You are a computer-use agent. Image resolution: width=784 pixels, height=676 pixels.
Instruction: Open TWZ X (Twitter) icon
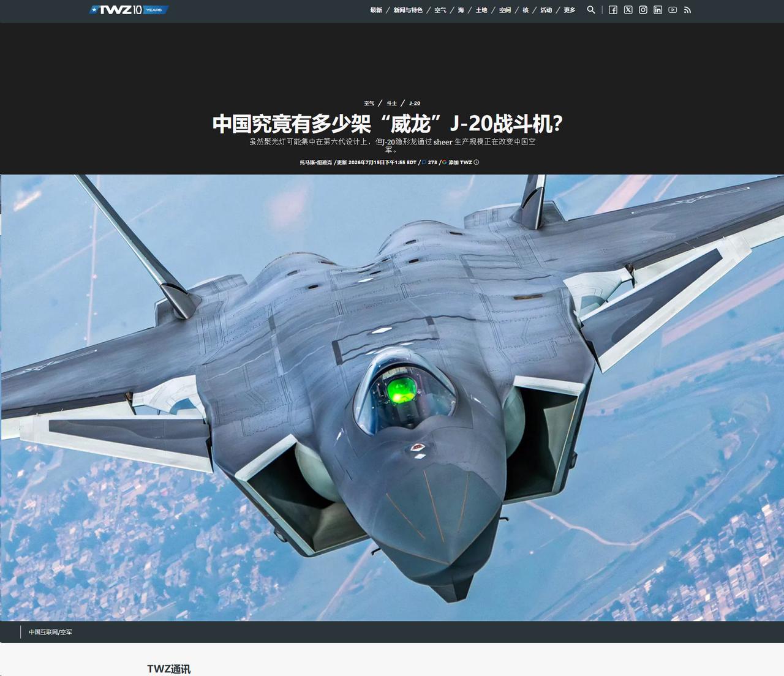pos(628,10)
